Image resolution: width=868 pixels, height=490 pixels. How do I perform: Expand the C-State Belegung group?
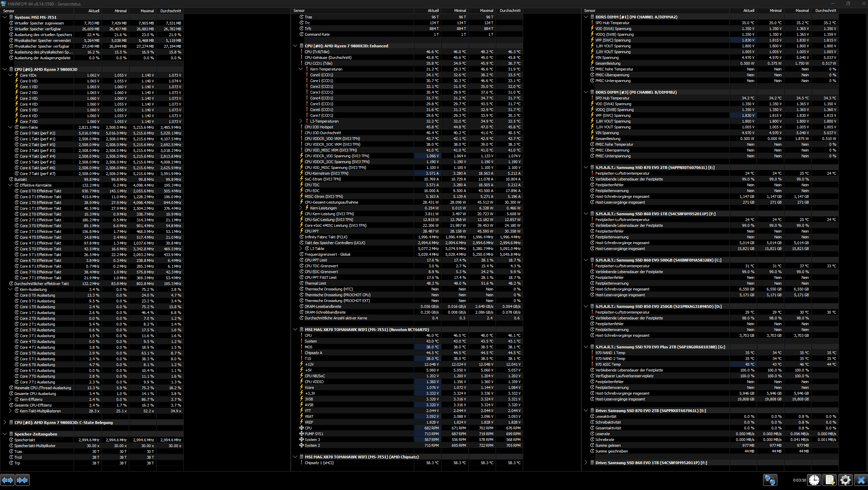click(5, 423)
